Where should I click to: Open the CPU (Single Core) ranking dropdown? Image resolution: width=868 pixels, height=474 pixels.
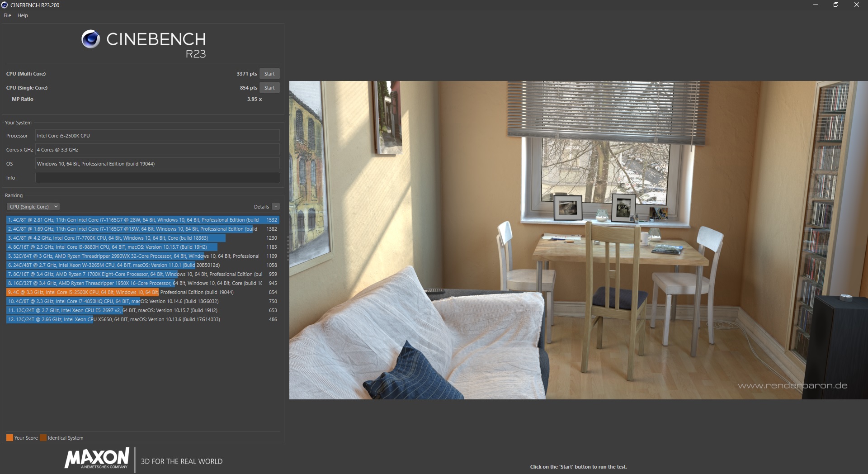[x=33, y=207]
